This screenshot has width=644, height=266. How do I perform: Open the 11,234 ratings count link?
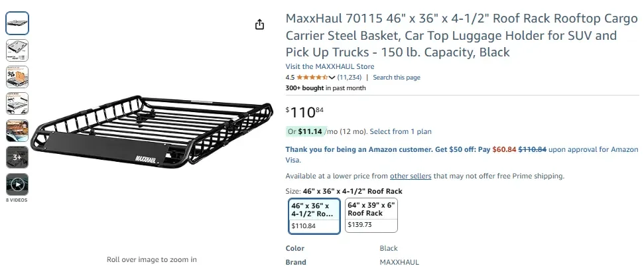(350, 78)
